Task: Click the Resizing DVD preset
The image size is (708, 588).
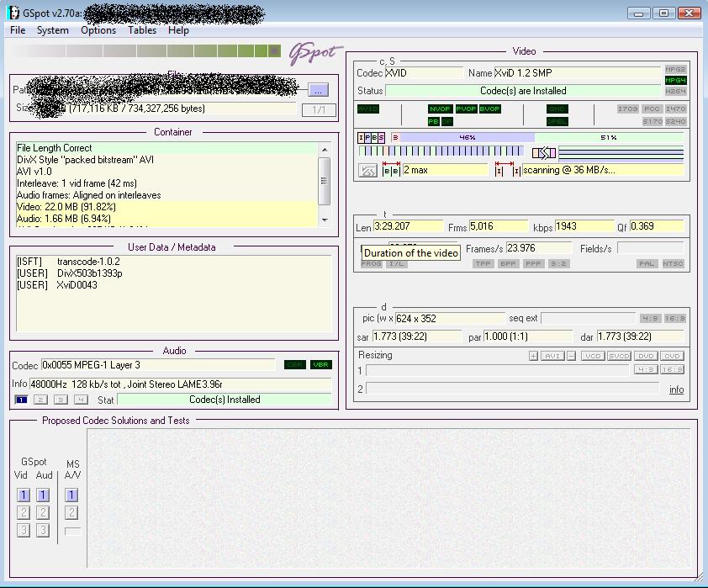Action: (x=646, y=357)
